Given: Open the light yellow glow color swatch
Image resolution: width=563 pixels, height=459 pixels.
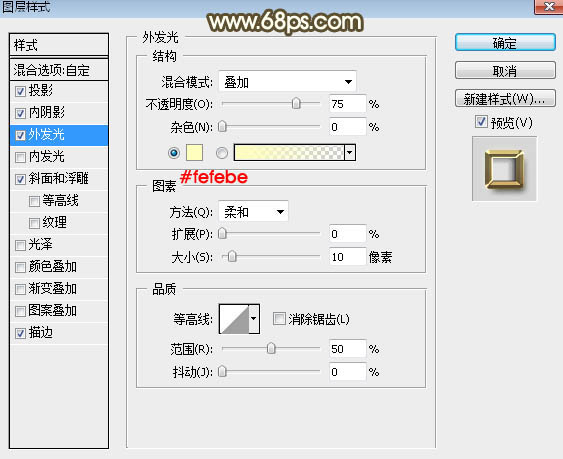Looking at the screenshot, I should point(194,153).
